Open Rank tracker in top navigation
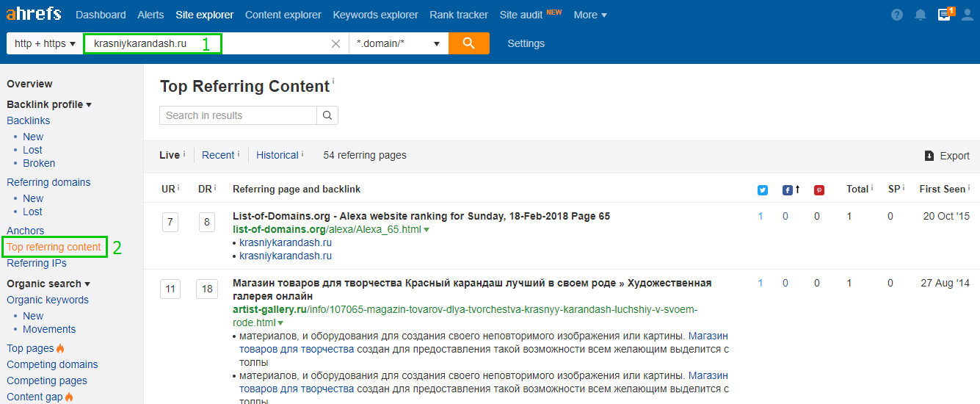The height and width of the screenshot is (404, 980). coord(459,15)
